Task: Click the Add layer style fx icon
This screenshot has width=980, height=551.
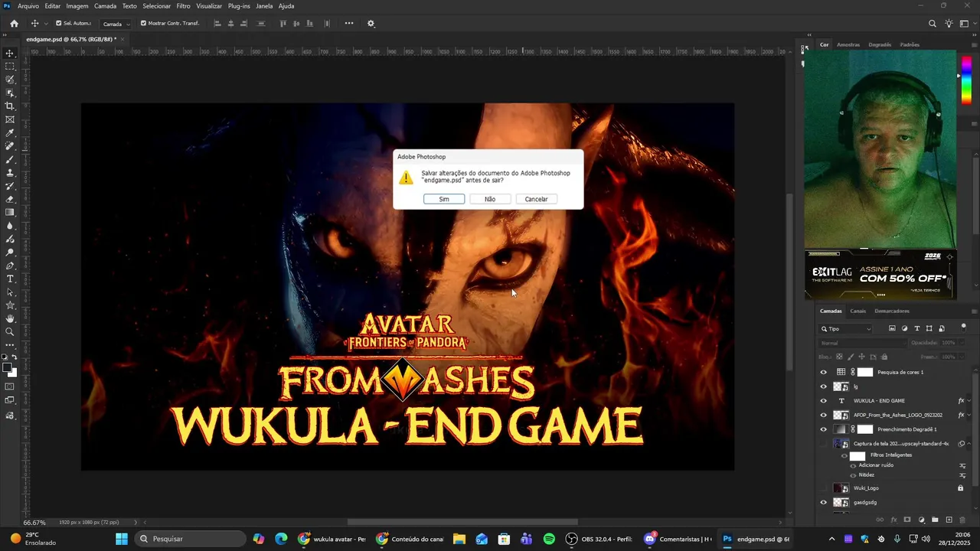Action: tap(893, 520)
